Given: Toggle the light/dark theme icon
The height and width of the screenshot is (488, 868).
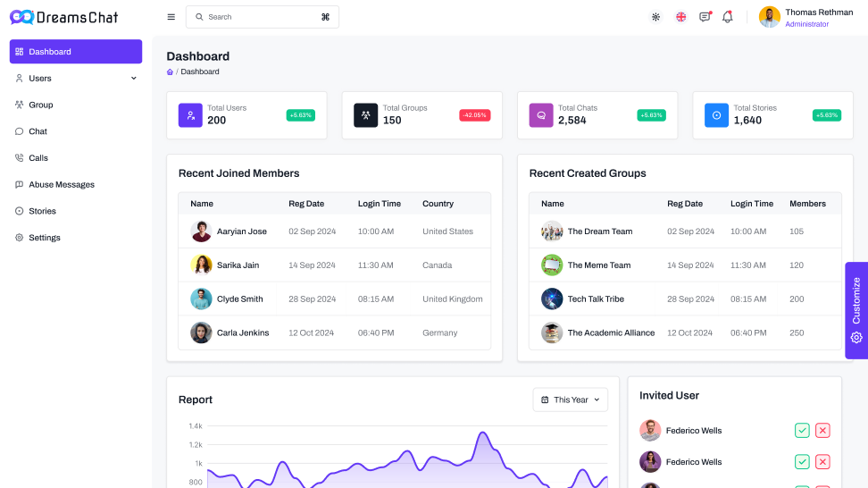Looking at the screenshot, I should point(655,17).
